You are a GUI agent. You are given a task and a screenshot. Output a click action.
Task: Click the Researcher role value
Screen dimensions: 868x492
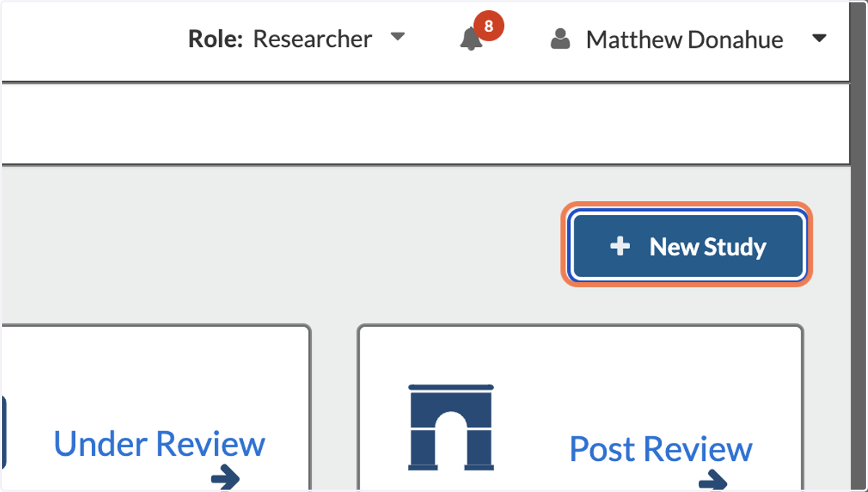312,39
